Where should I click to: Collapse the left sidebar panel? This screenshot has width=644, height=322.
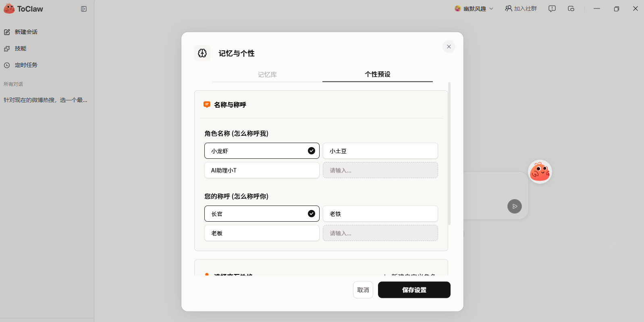click(x=84, y=9)
